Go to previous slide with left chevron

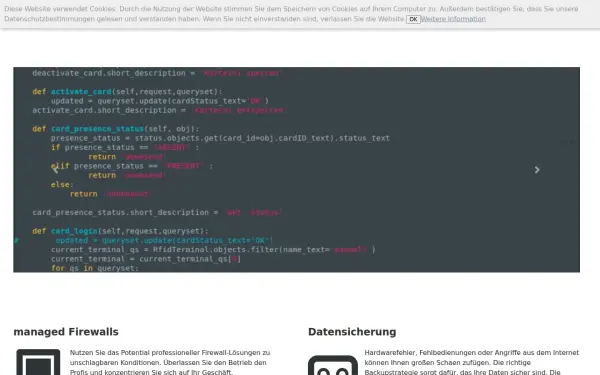[x=55, y=170]
